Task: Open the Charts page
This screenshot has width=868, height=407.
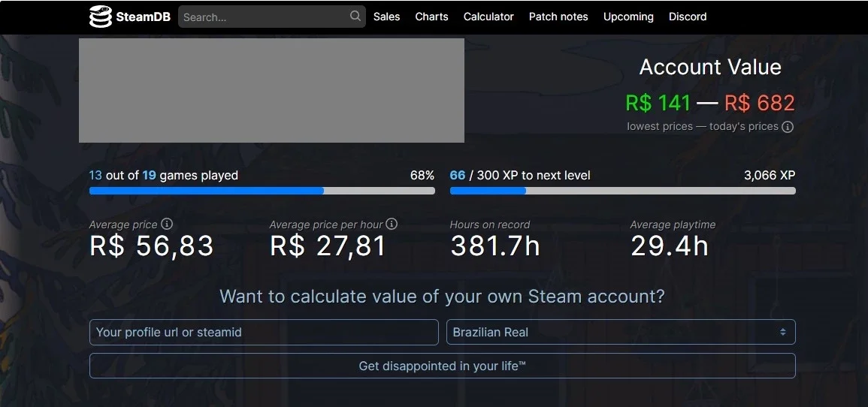Action: click(x=431, y=17)
